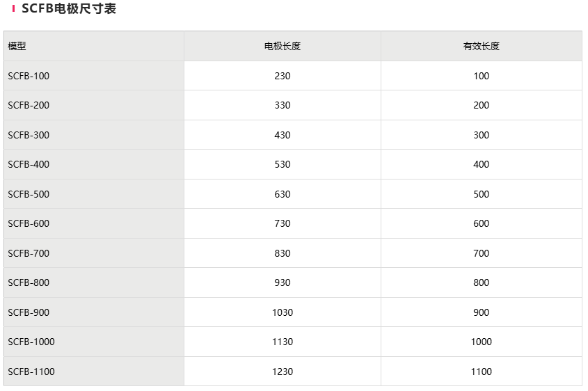Click the SCFB-500 row label

pyautogui.click(x=29, y=194)
